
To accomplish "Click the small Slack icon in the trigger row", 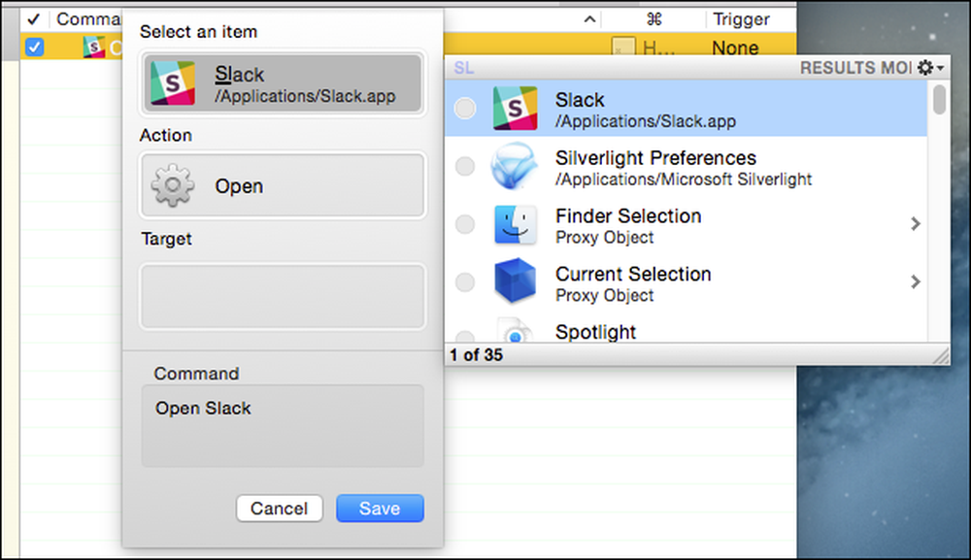I will click(93, 47).
